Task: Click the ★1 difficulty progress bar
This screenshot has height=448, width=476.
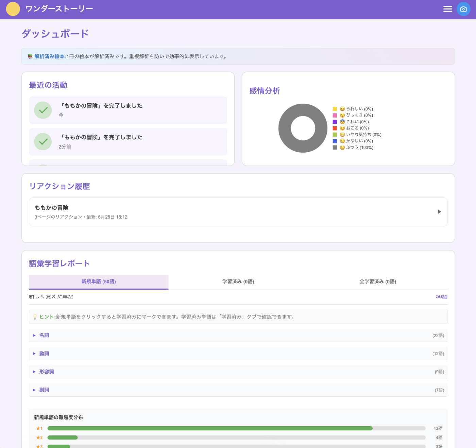Action: click(237, 428)
